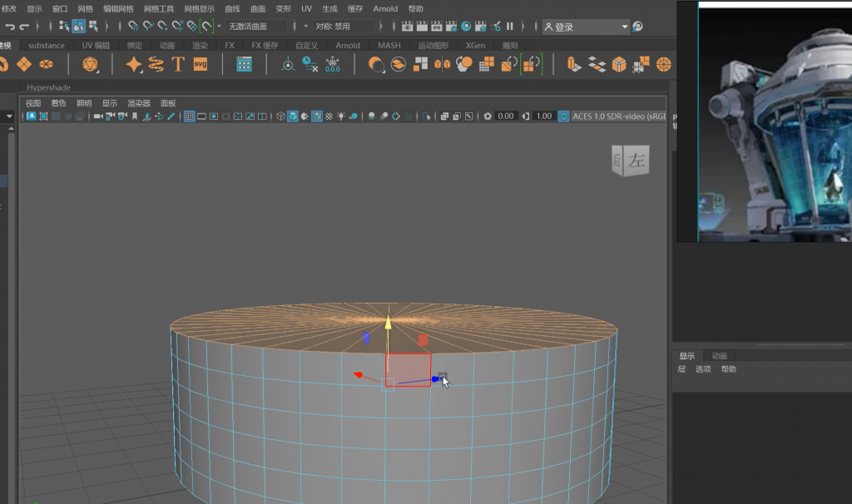Switch to the XGen shelf tab
The image size is (852, 504).
475,45
